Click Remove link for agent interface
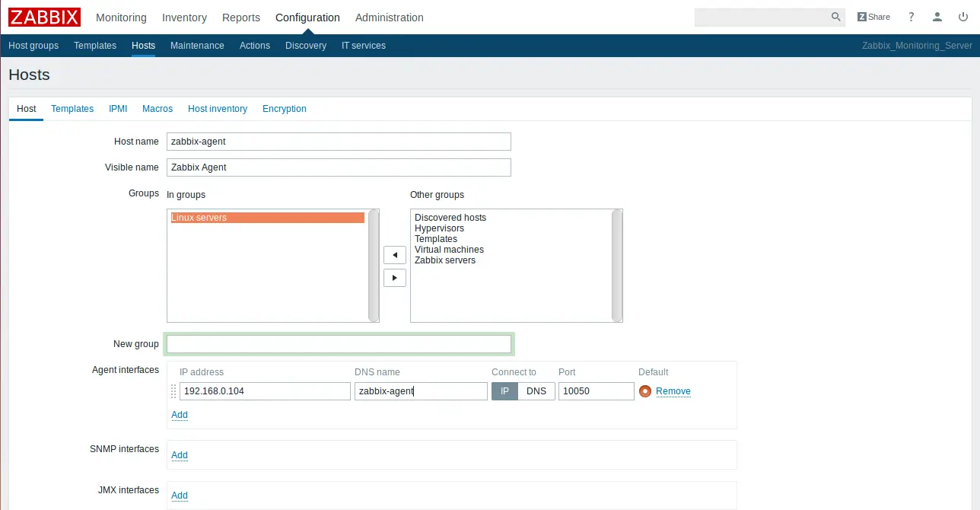 tap(673, 391)
